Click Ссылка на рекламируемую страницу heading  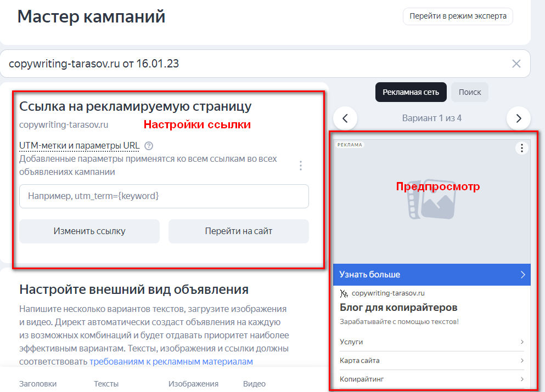tap(135, 106)
